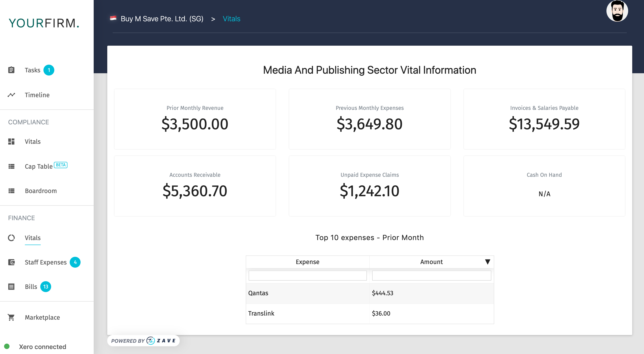The width and height of the screenshot is (644, 354).
Task: Click the $36.00 amount cell
Action: [432, 313]
